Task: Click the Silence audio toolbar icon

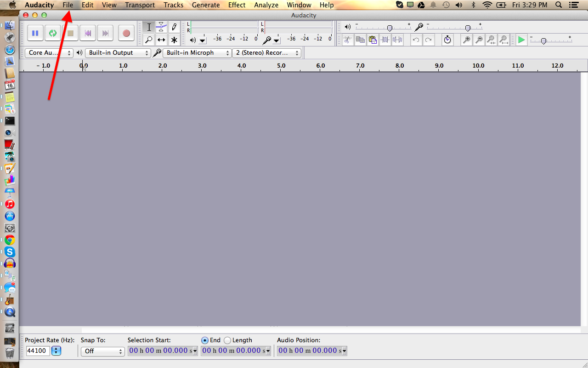Action: [x=397, y=40]
